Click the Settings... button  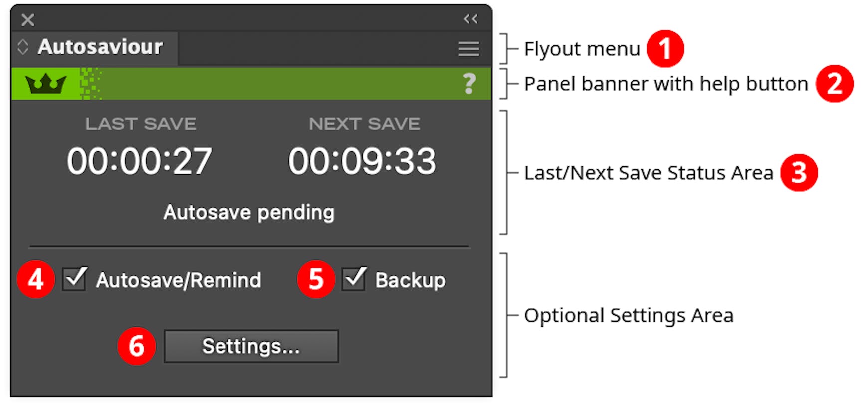(x=250, y=346)
